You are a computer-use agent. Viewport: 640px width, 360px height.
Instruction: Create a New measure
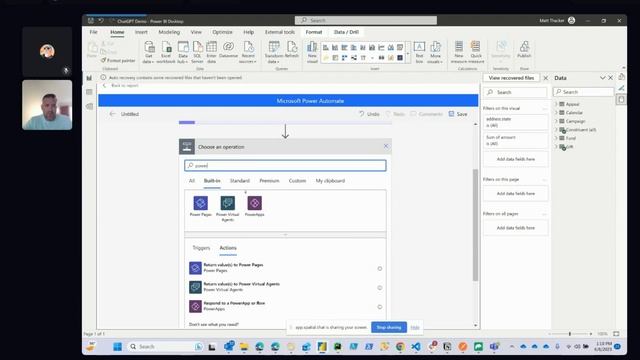pyautogui.click(x=458, y=52)
